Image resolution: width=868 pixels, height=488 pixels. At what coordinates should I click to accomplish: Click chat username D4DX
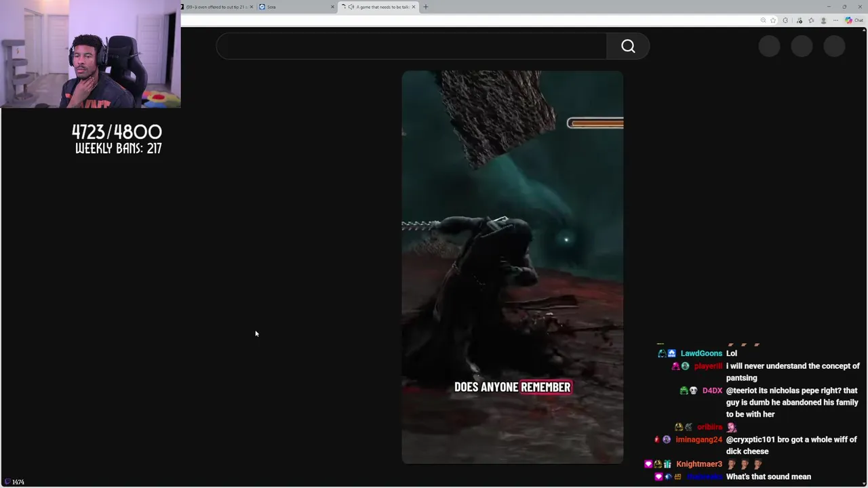712,390
